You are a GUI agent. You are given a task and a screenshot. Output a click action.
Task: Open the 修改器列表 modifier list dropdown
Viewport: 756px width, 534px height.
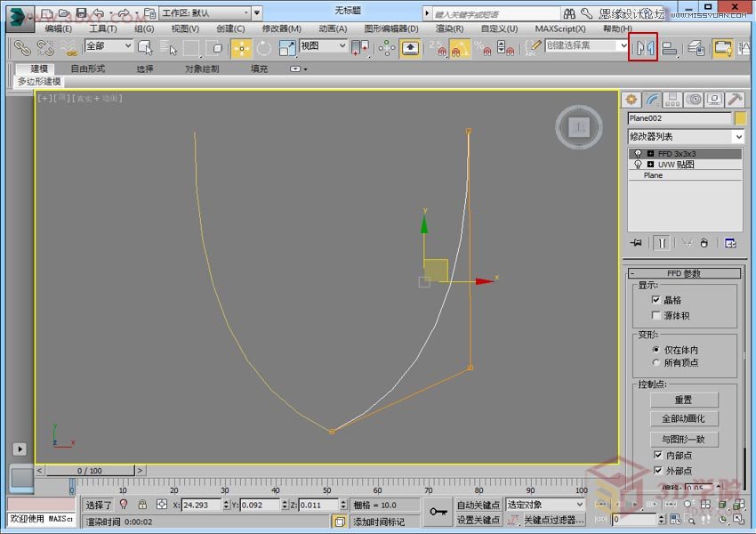pyautogui.click(x=686, y=136)
